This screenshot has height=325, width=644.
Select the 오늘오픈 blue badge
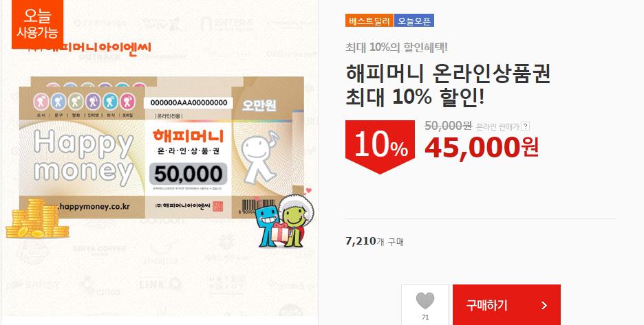414,21
